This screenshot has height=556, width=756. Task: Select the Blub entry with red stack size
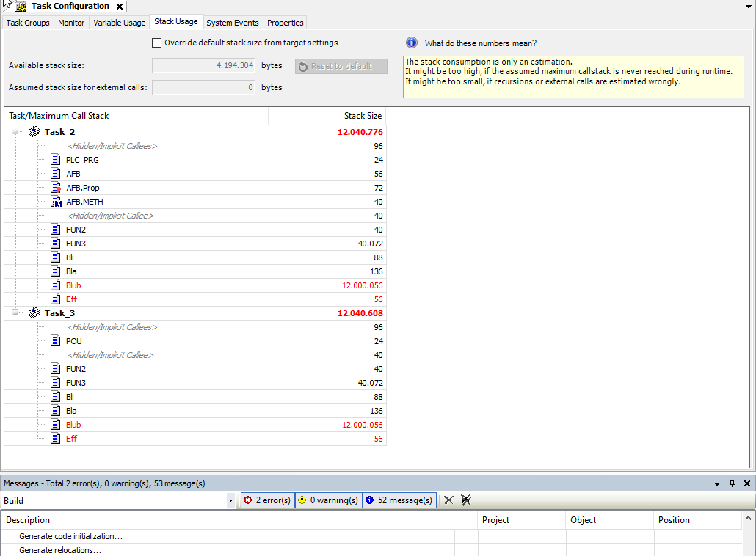click(x=73, y=285)
